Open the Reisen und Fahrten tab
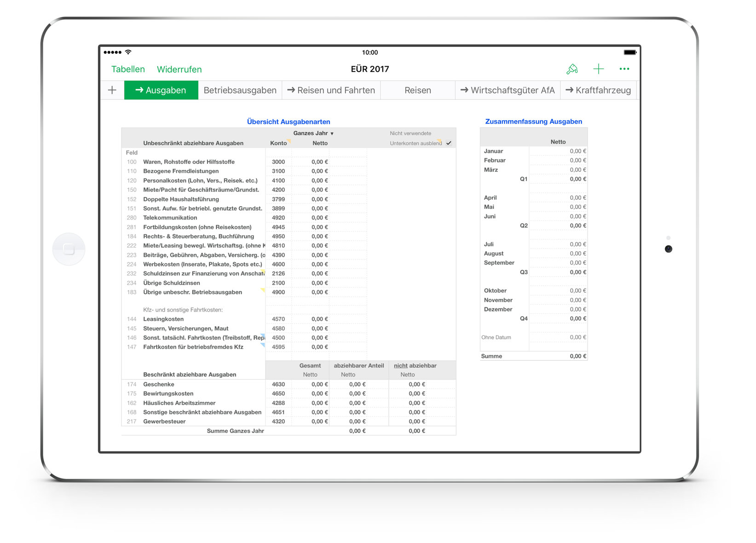 (331, 90)
